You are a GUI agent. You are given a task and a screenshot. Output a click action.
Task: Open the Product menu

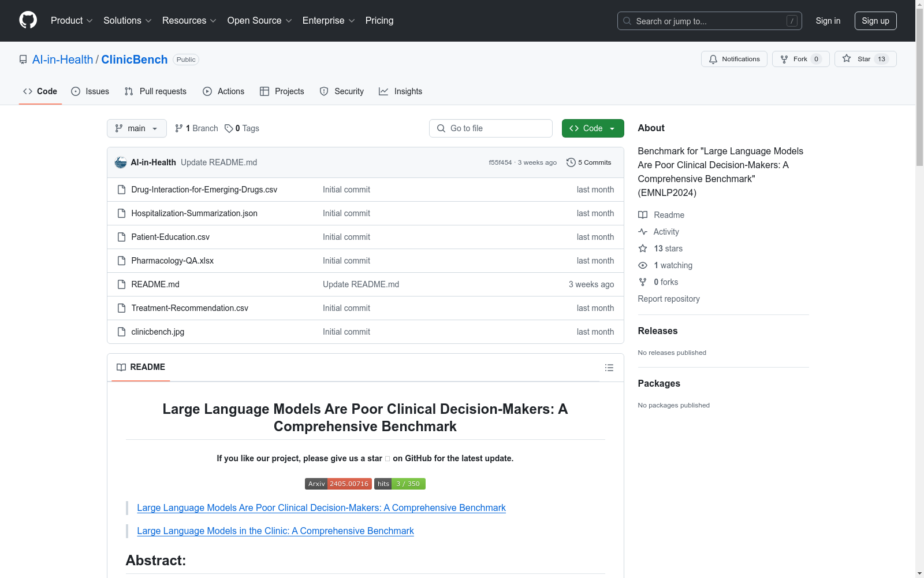tap(72, 21)
